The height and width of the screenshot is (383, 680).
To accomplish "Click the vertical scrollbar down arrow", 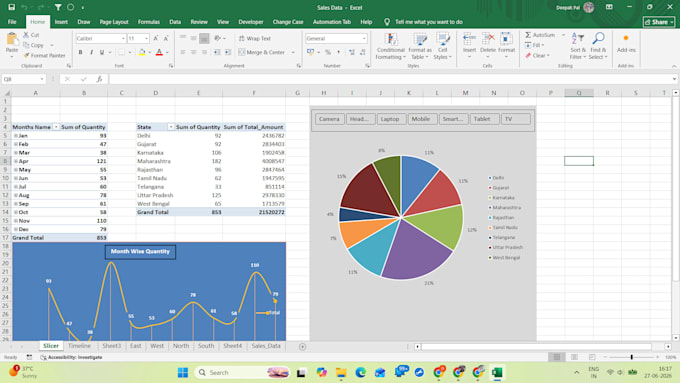I will pos(675,337).
